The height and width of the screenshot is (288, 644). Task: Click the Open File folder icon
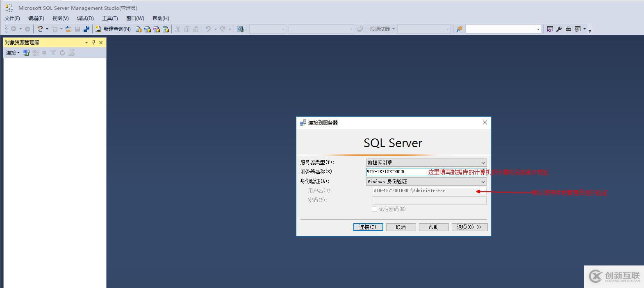(68, 29)
